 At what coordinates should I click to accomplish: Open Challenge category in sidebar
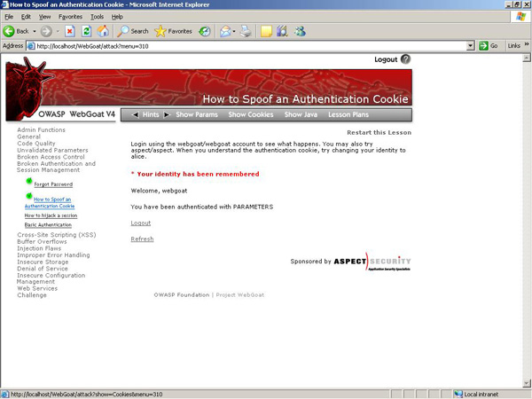click(x=32, y=295)
